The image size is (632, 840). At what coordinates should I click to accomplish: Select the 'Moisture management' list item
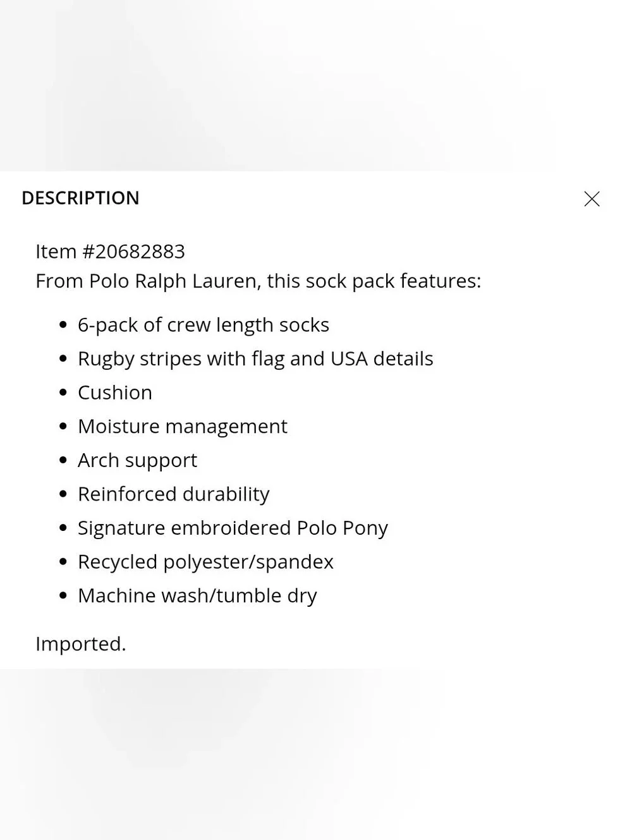tap(182, 427)
